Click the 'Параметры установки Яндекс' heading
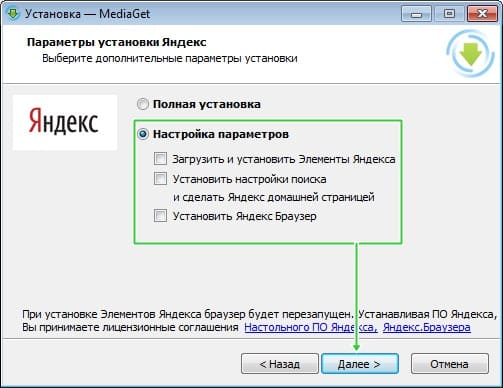 117,43
